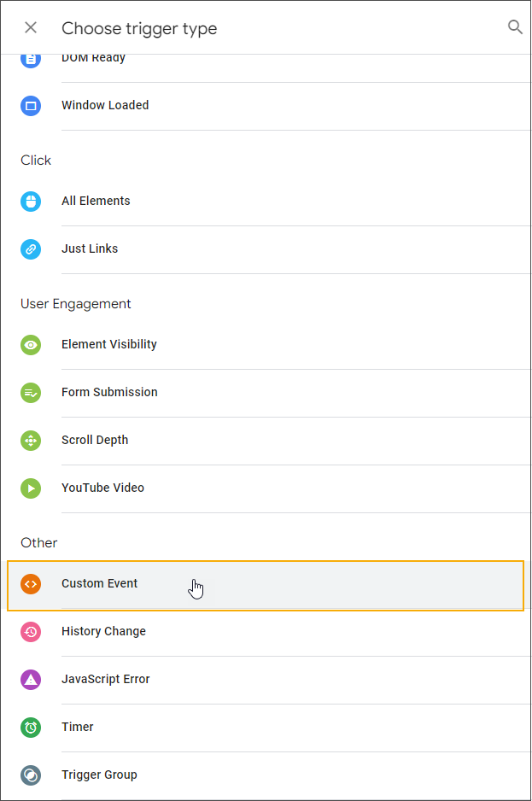Select the DOM Ready trigger option
The width and height of the screenshot is (532, 801).
click(93, 59)
